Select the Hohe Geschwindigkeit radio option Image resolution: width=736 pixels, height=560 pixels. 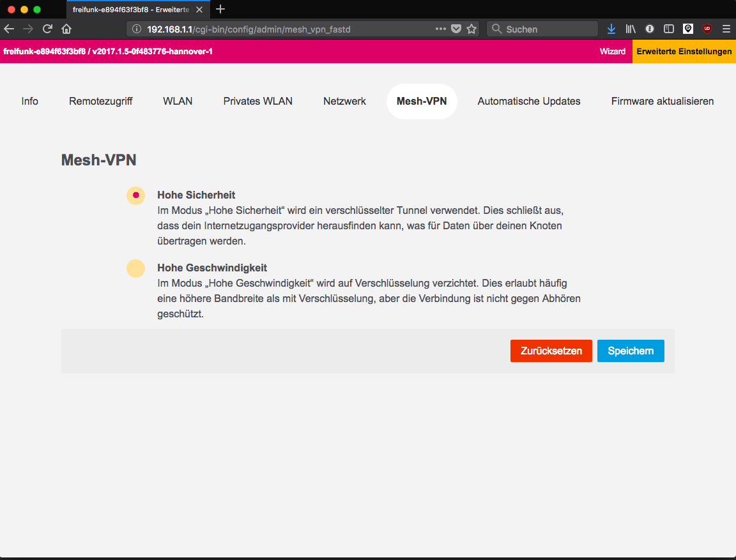[x=135, y=268]
